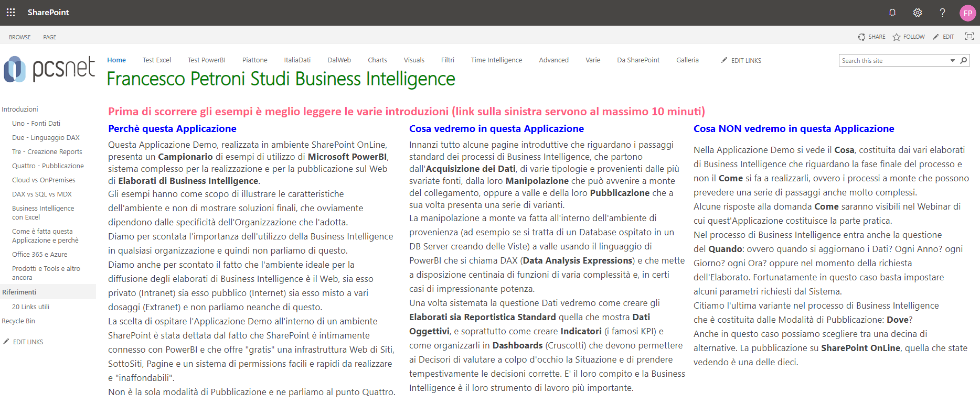Open the Filtri navigation link
Image resolution: width=980 pixels, height=404 pixels.
(x=448, y=60)
